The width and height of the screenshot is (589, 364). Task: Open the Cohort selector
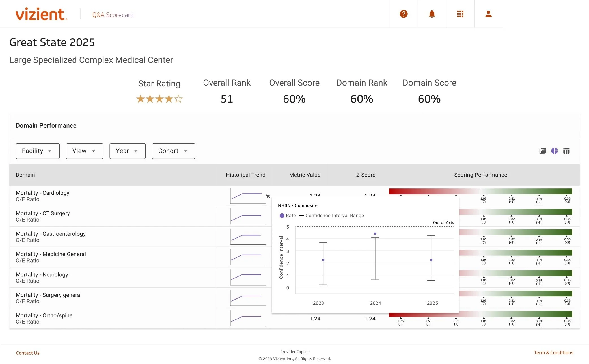tap(173, 151)
